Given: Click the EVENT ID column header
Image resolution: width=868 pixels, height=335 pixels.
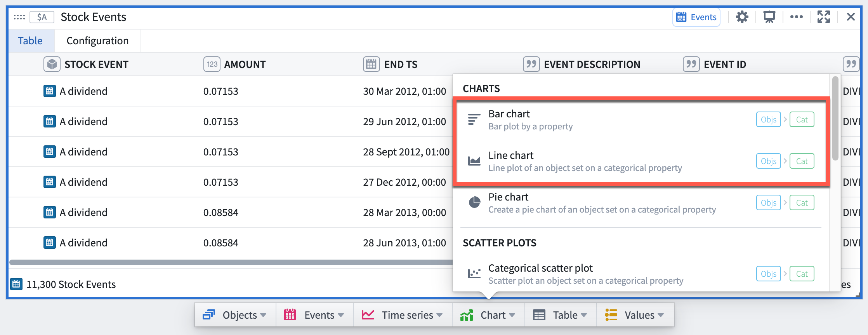Looking at the screenshot, I should click(725, 65).
